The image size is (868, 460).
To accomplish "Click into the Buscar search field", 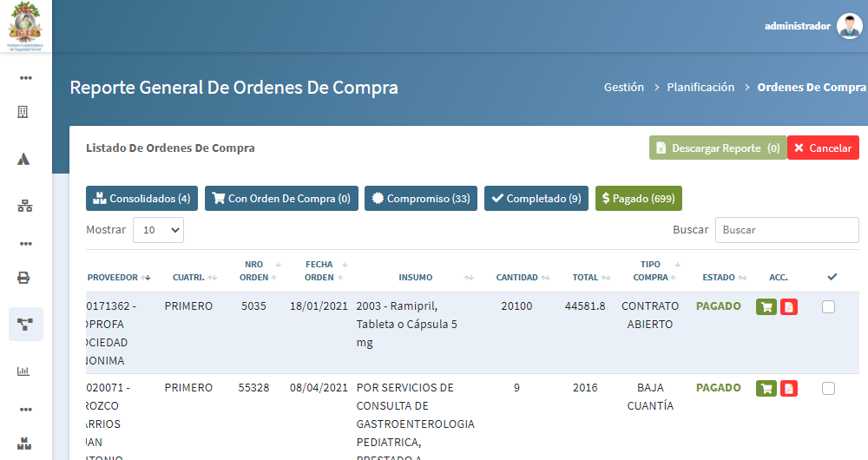I will click(786, 230).
